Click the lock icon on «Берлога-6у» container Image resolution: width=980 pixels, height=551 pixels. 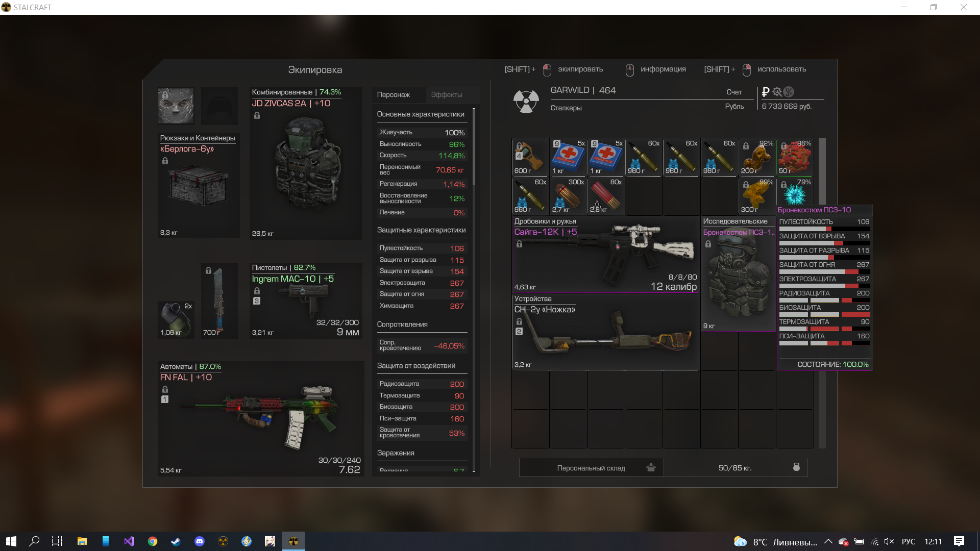point(165,161)
